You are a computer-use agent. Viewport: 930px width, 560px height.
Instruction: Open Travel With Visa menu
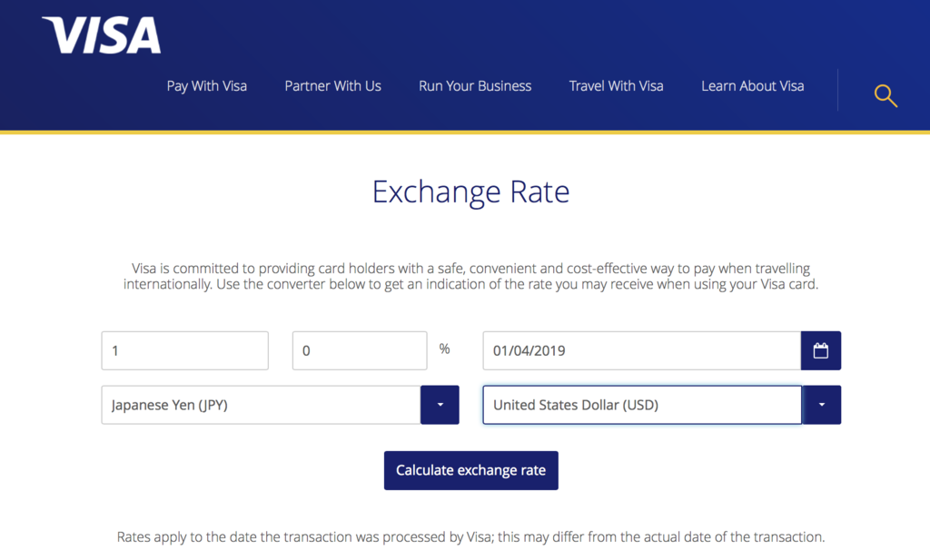pos(617,86)
